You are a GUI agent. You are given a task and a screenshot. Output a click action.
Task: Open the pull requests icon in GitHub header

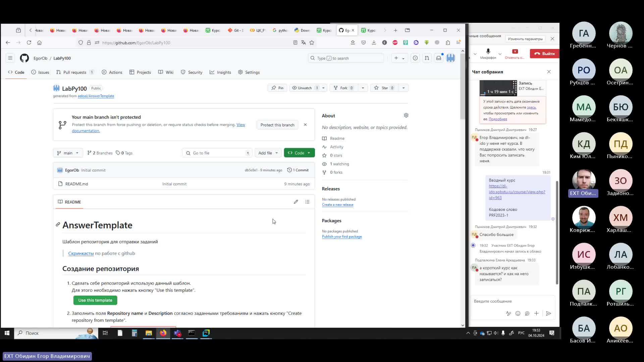point(427,58)
